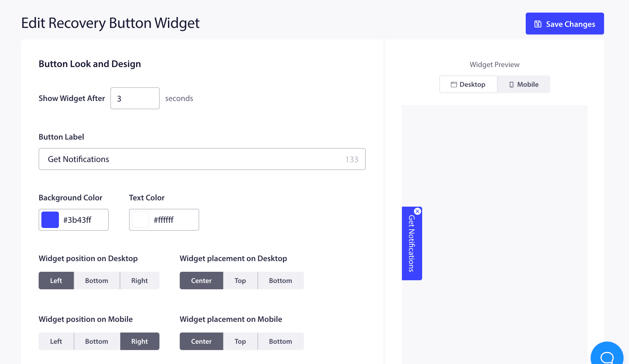This screenshot has height=364, width=629.
Task: Set desktop widget position to Right
Action: 139,281
